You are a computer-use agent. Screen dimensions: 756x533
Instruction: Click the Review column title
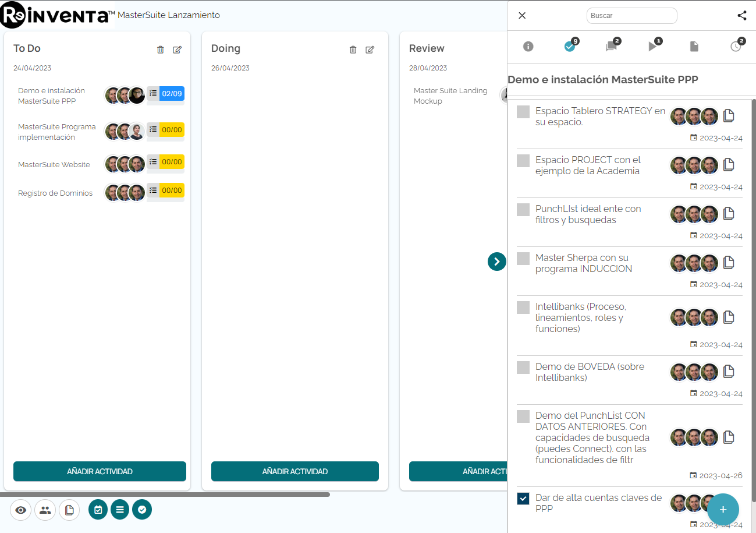[x=427, y=48]
